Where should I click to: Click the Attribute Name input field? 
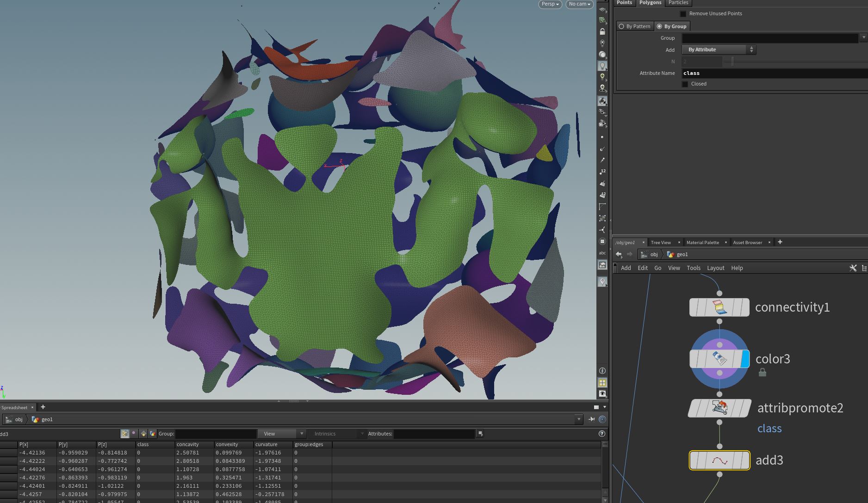tap(775, 73)
